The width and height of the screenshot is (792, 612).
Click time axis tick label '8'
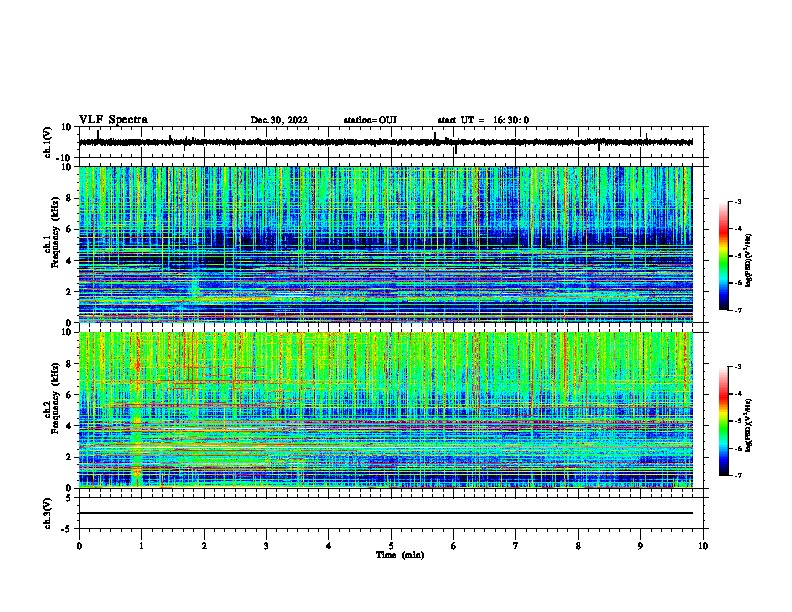click(578, 546)
